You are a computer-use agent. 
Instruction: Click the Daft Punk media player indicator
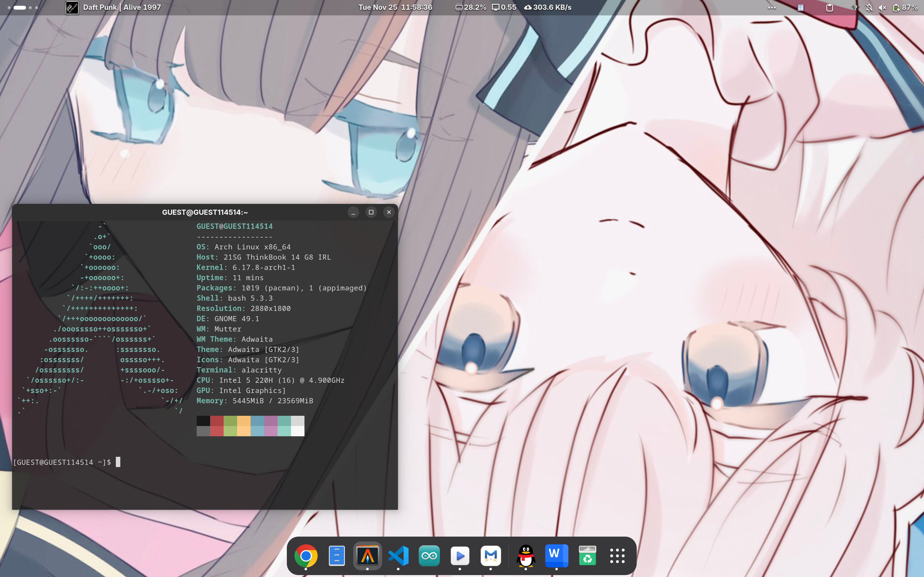pos(115,7)
